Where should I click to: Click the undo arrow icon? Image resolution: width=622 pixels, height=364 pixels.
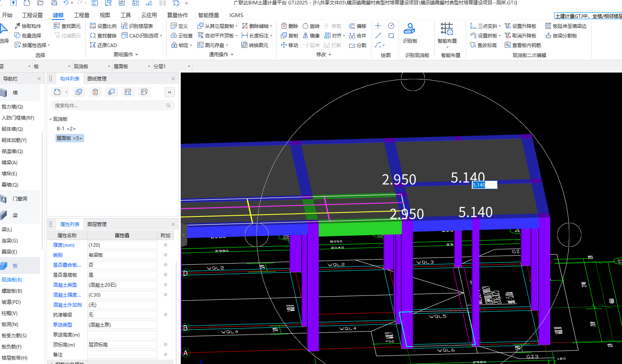[66, 3]
